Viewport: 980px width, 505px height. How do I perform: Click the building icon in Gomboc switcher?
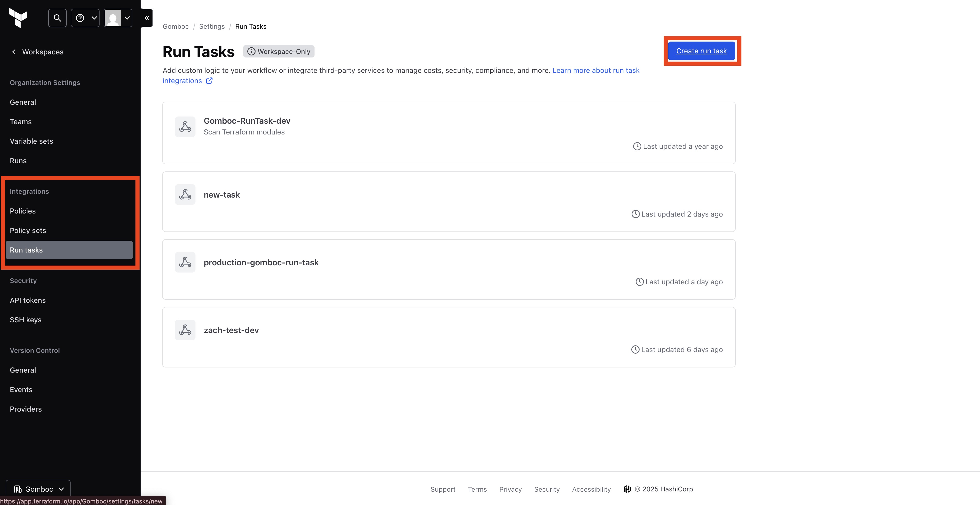click(17, 489)
